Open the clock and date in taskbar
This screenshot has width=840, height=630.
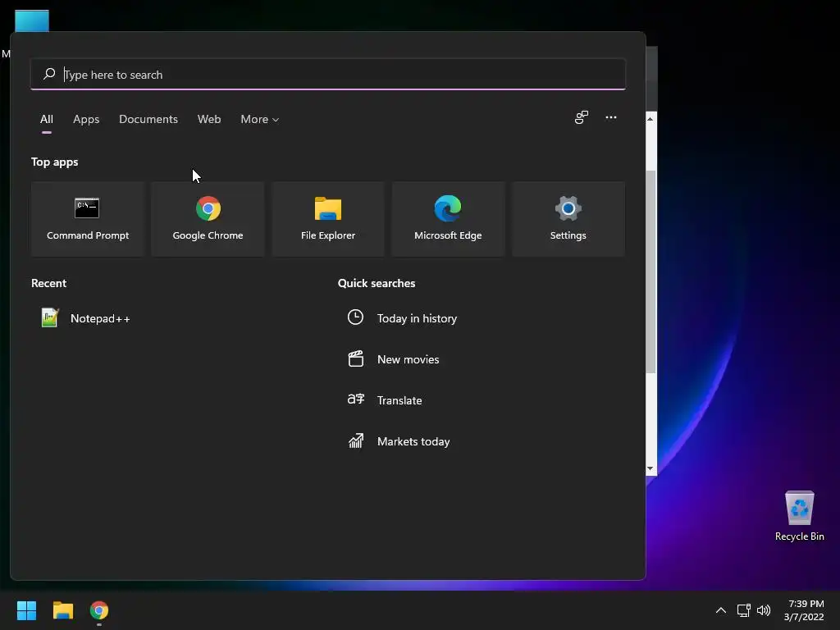804,610
